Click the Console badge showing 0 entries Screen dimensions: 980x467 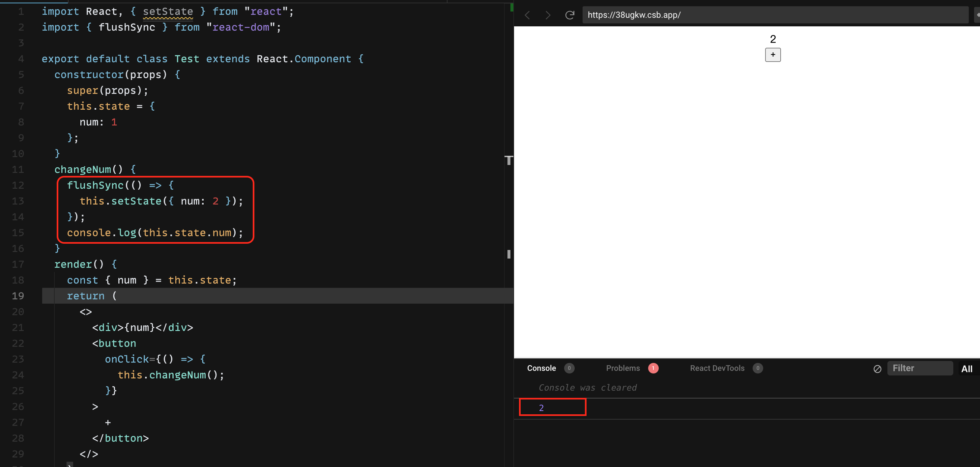pyautogui.click(x=569, y=368)
